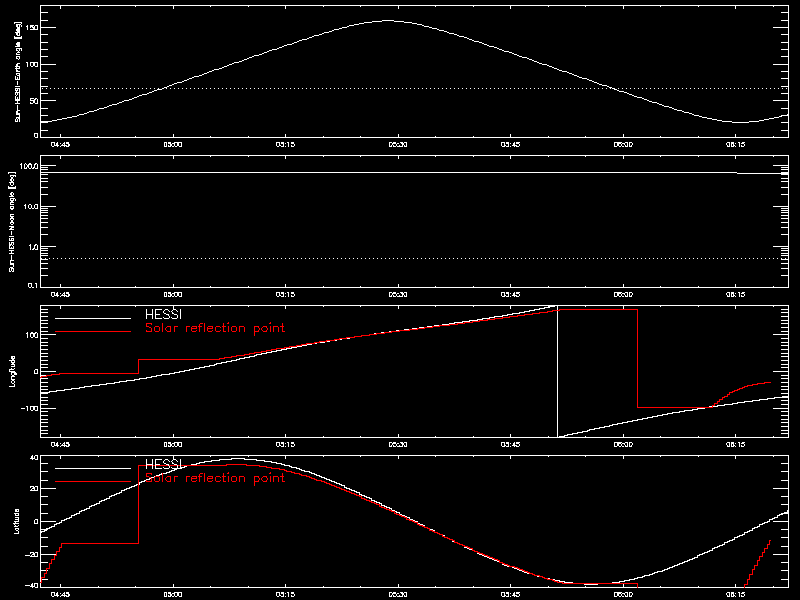Click '06:00' time label under Earth angle plot

click(x=623, y=144)
